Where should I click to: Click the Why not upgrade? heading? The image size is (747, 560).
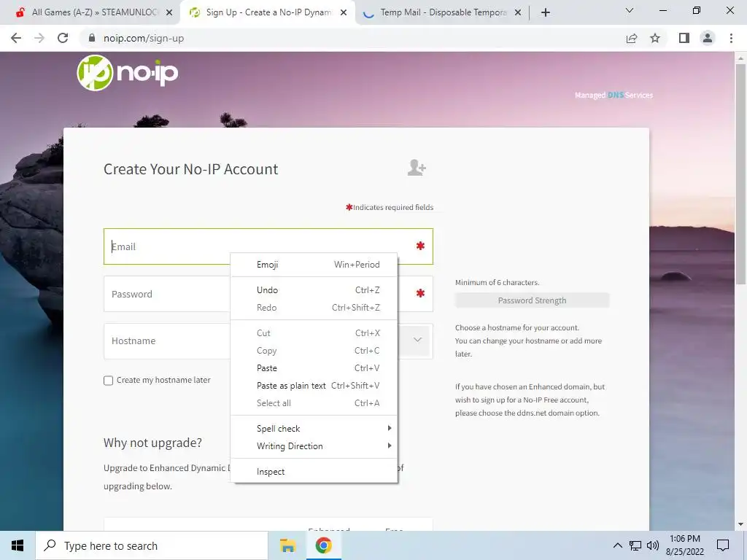coord(152,443)
